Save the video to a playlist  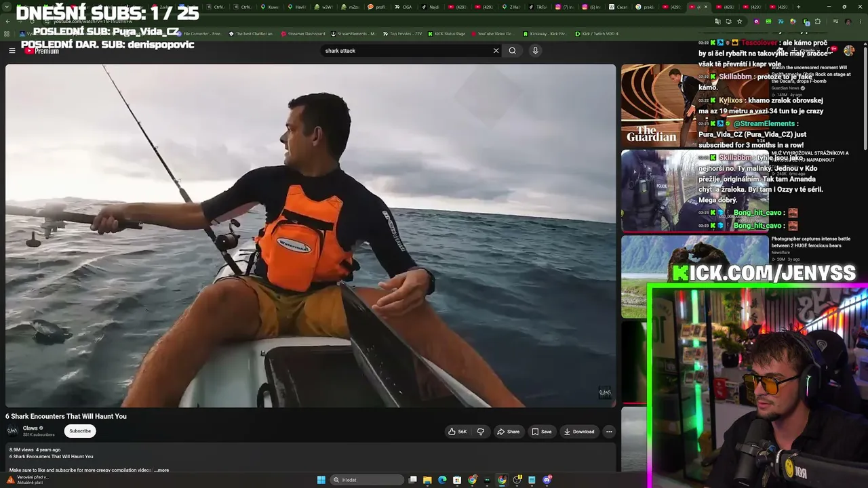tap(541, 432)
